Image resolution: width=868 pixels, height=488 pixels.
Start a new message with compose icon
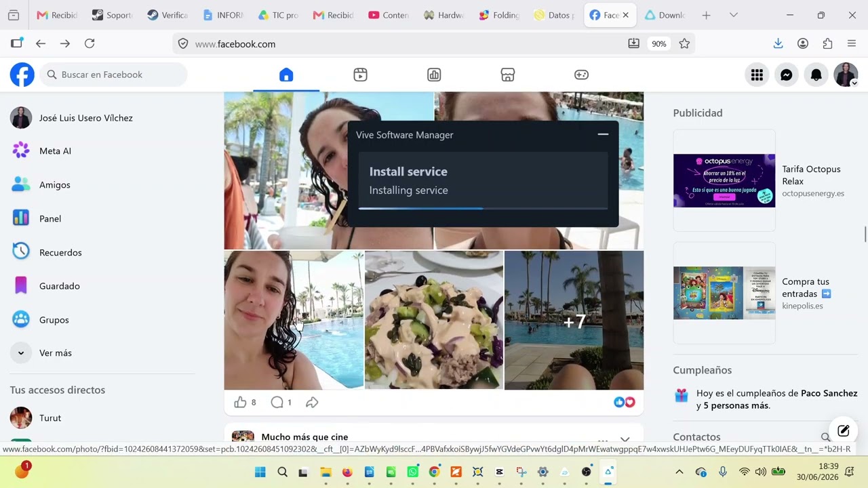coord(844,431)
